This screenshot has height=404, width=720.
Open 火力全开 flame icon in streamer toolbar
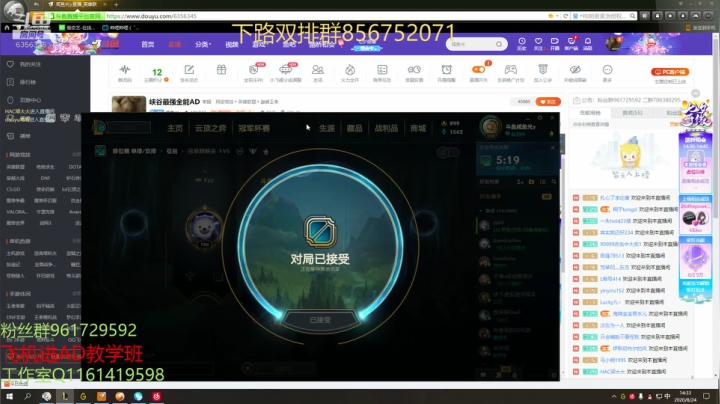tap(350, 72)
